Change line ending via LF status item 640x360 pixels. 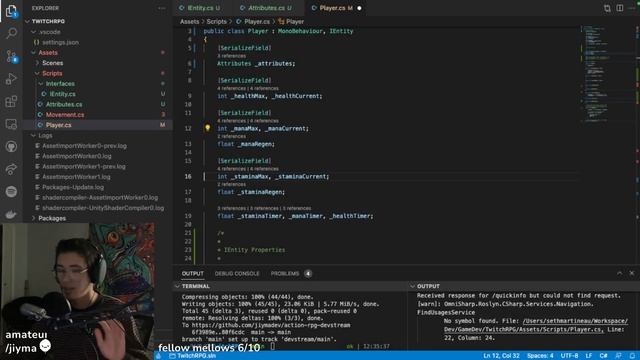coord(589,356)
